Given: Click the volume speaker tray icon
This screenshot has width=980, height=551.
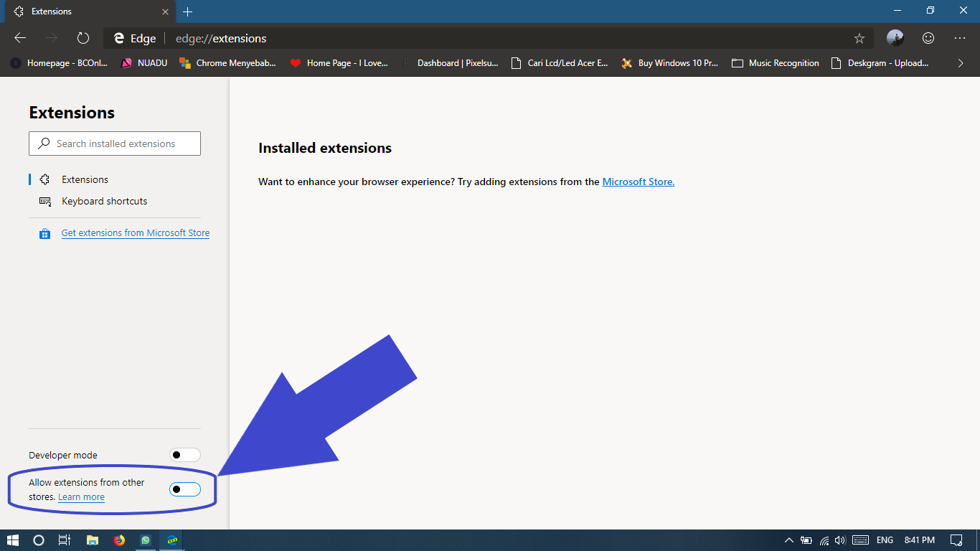Looking at the screenshot, I should coord(840,540).
